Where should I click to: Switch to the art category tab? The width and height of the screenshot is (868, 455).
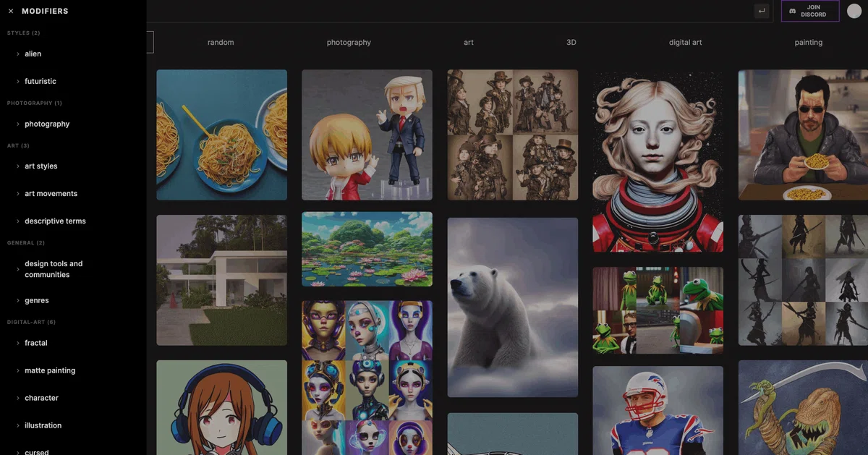(469, 43)
